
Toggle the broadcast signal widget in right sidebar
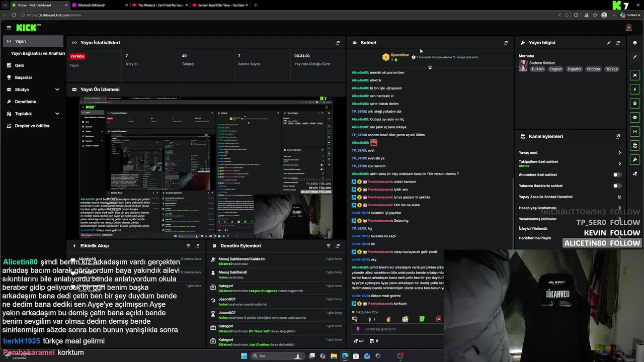point(635,131)
